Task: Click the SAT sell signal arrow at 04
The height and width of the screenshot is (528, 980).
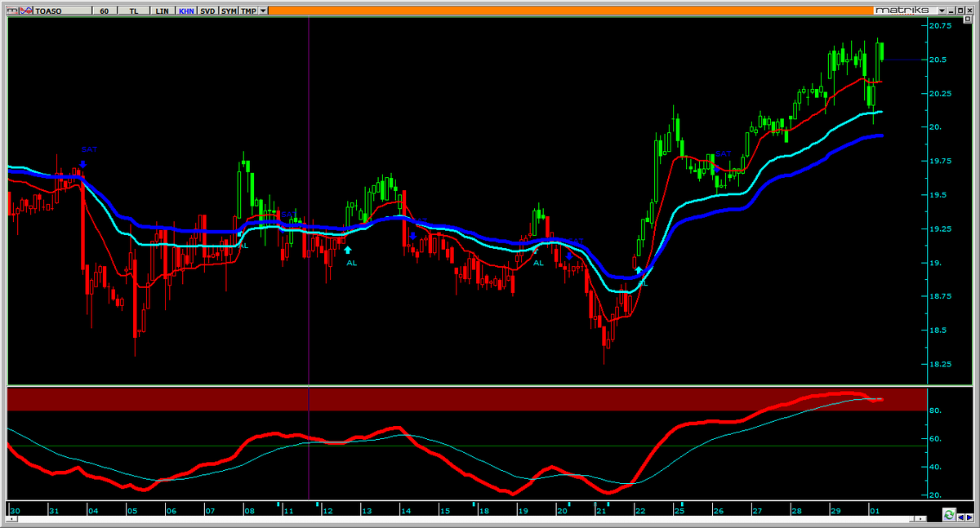Action: pyautogui.click(x=83, y=164)
